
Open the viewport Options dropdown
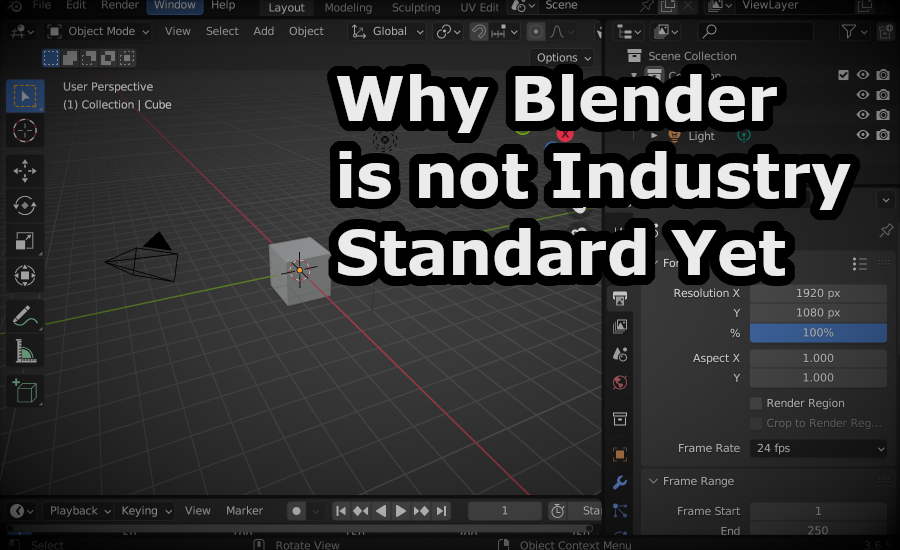tap(564, 57)
